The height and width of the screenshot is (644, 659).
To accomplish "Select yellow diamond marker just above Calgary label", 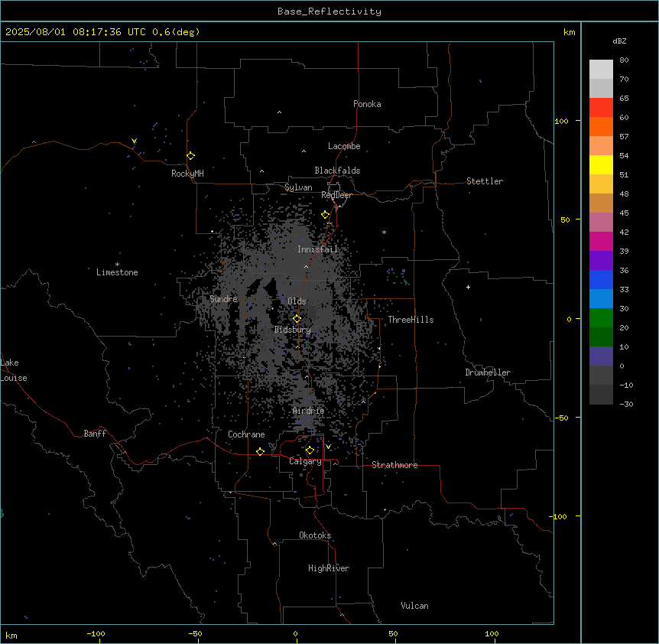I will coord(310,450).
